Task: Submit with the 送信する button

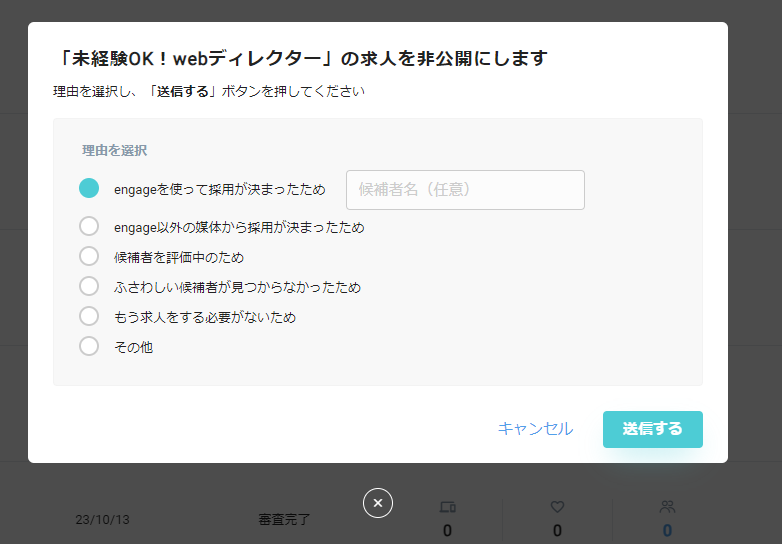Action: coord(652,429)
